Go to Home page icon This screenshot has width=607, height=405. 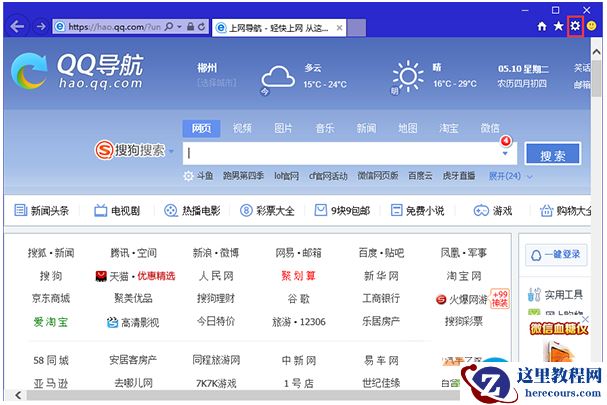point(542,26)
